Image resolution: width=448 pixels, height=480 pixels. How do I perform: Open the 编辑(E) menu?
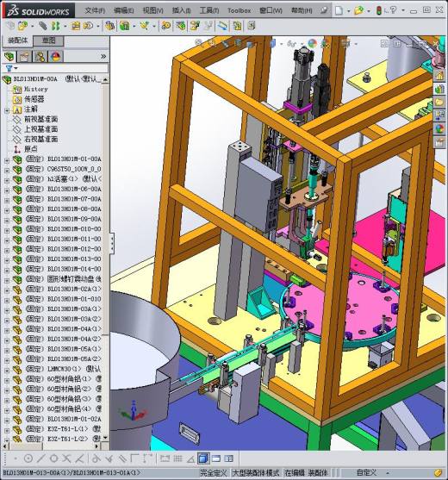(123, 10)
